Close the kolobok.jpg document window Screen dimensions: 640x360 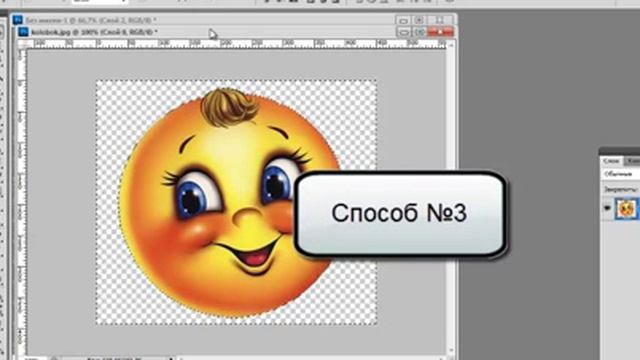[440, 32]
